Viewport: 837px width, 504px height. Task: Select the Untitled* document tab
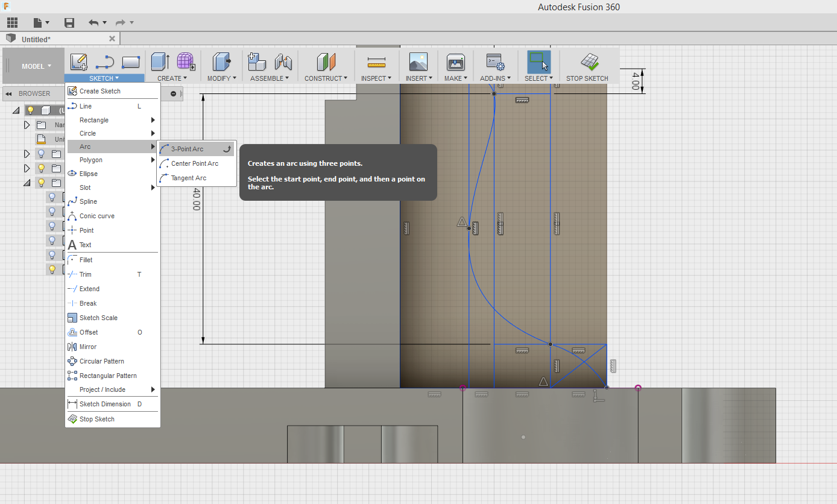[x=60, y=39]
